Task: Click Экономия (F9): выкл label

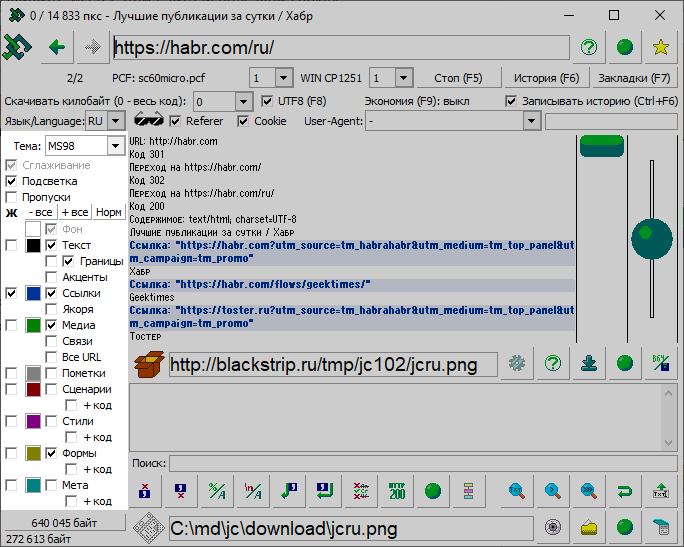Action: click(x=417, y=101)
